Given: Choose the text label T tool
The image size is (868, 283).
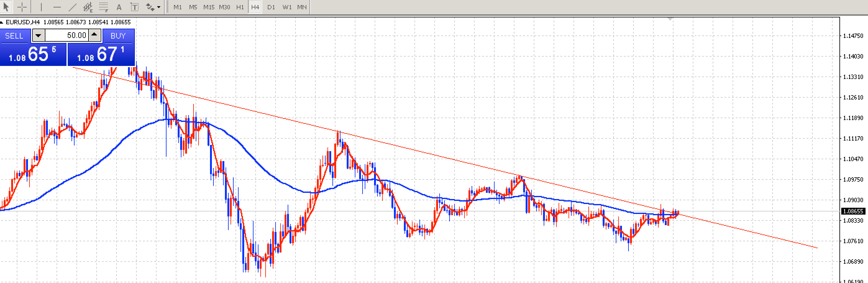Looking at the screenshot, I should (135, 7).
